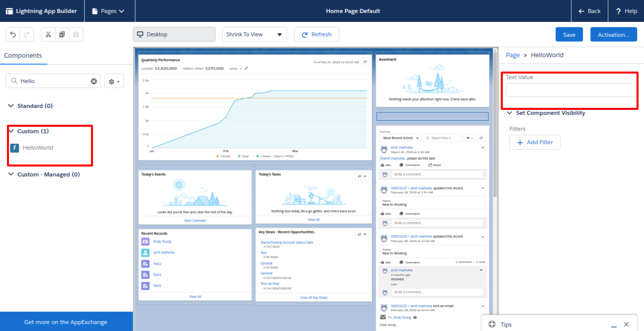Click the Activation button
644x331 pixels.
tap(613, 34)
